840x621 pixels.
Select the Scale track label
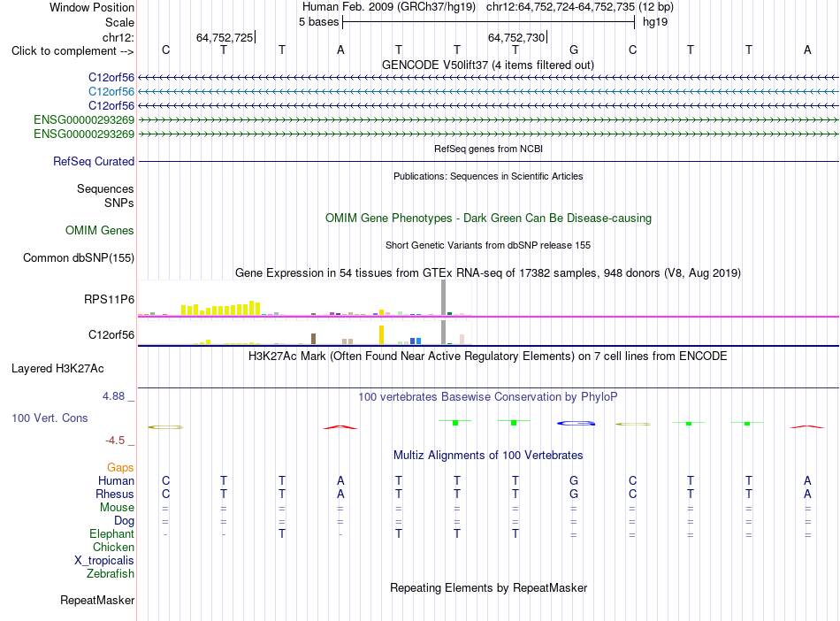[x=119, y=22]
